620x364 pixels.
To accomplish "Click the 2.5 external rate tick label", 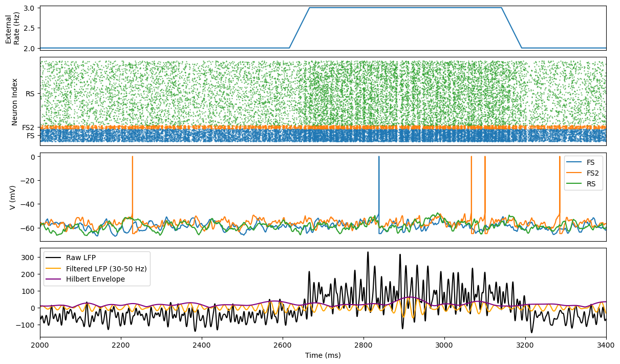I will pos(30,28).
